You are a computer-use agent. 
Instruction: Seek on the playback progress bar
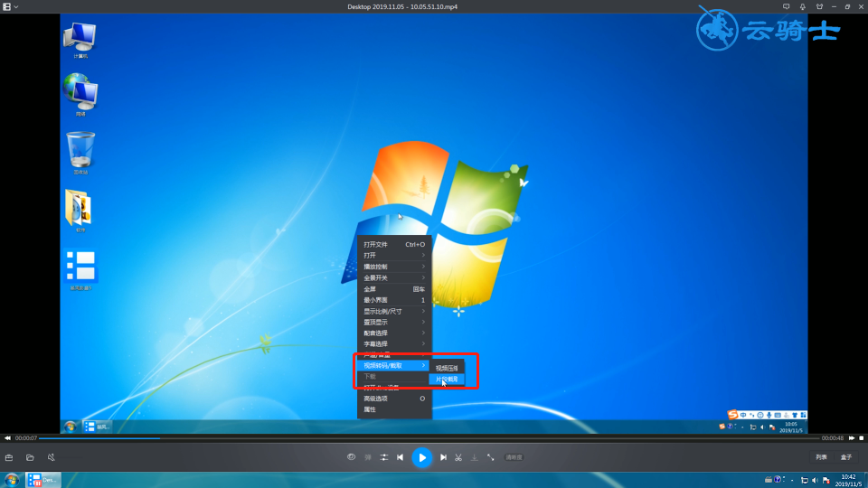[429, 438]
